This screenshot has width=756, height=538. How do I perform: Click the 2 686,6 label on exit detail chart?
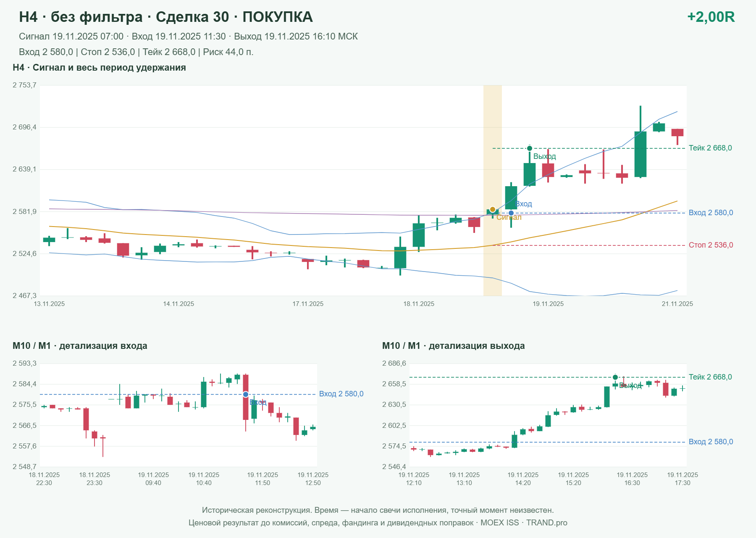(394, 364)
